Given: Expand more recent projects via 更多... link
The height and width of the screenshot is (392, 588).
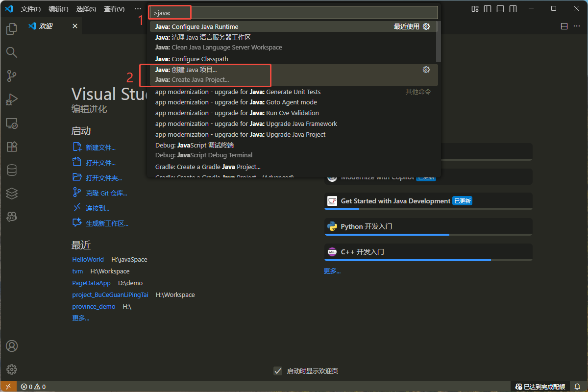Looking at the screenshot, I should tap(80, 318).
